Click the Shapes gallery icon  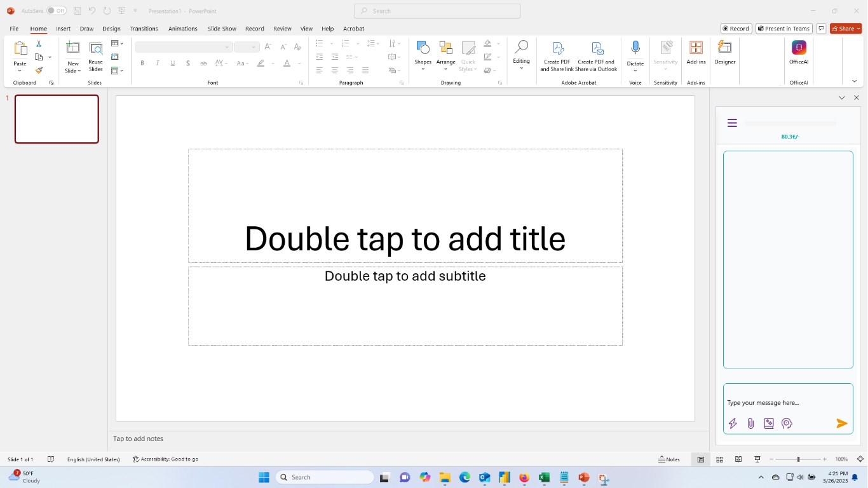pos(423,48)
